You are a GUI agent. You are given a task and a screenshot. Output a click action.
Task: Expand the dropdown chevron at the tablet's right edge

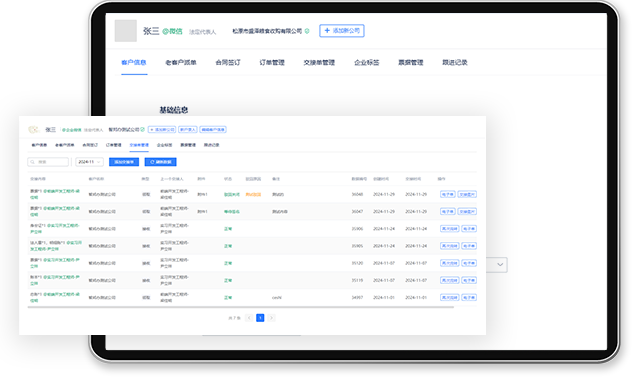500,265
